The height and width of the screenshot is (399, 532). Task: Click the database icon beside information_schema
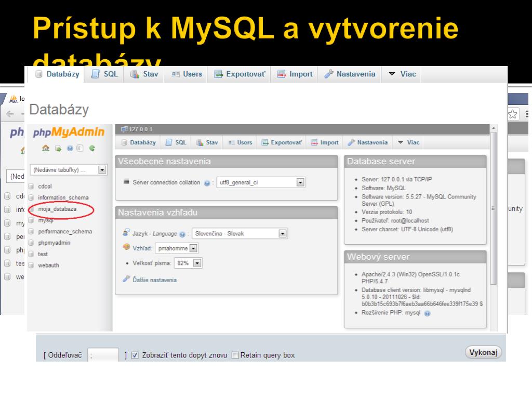tap(31, 197)
